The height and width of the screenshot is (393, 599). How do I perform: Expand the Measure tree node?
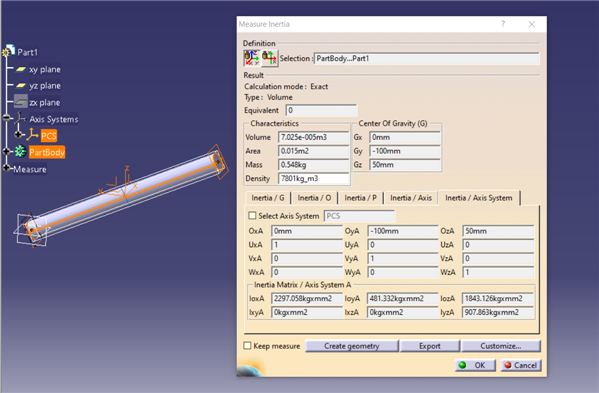[x=6, y=168]
